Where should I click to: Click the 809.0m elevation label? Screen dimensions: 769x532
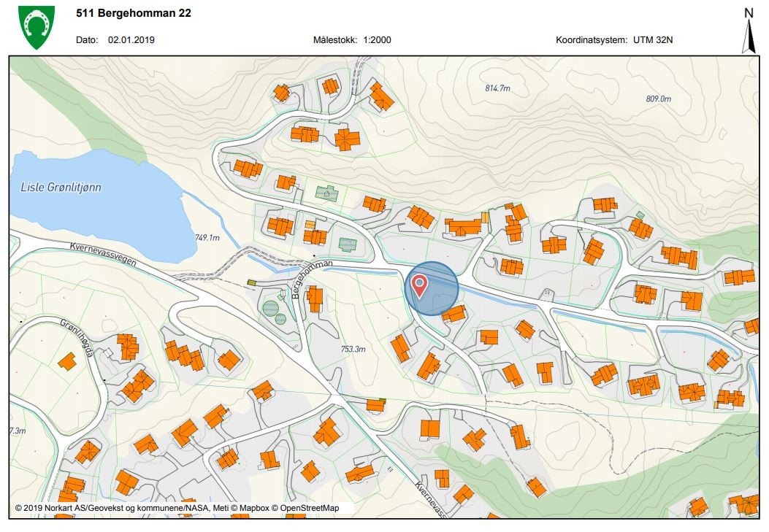[658, 99]
